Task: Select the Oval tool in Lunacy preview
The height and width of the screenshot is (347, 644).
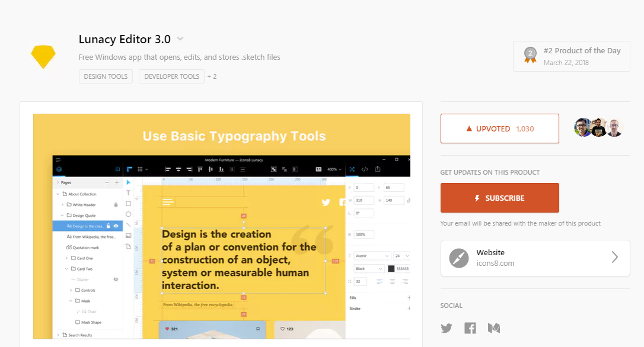Action: pyautogui.click(x=128, y=214)
